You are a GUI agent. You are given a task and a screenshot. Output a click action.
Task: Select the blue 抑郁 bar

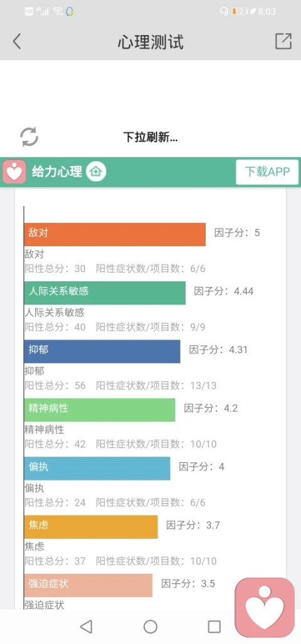[x=102, y=351]
